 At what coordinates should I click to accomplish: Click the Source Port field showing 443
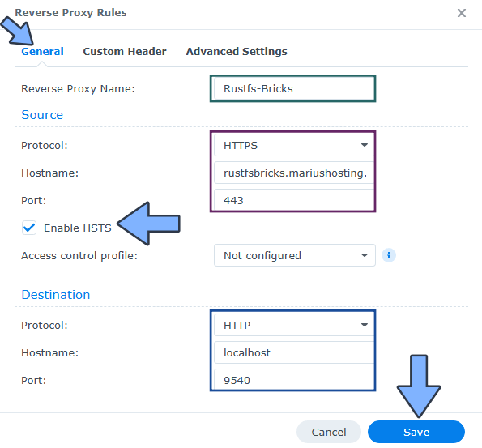coord(294,200)
